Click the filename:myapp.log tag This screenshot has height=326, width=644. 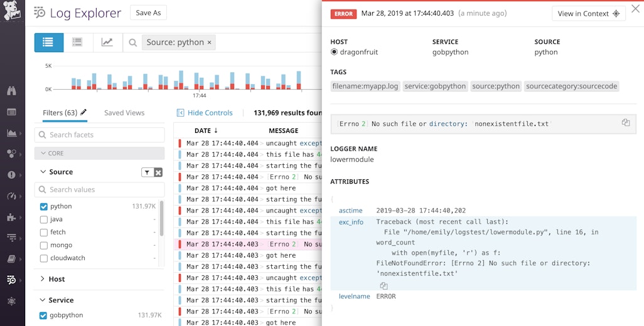pyautogui.click(x=365, y=86)
